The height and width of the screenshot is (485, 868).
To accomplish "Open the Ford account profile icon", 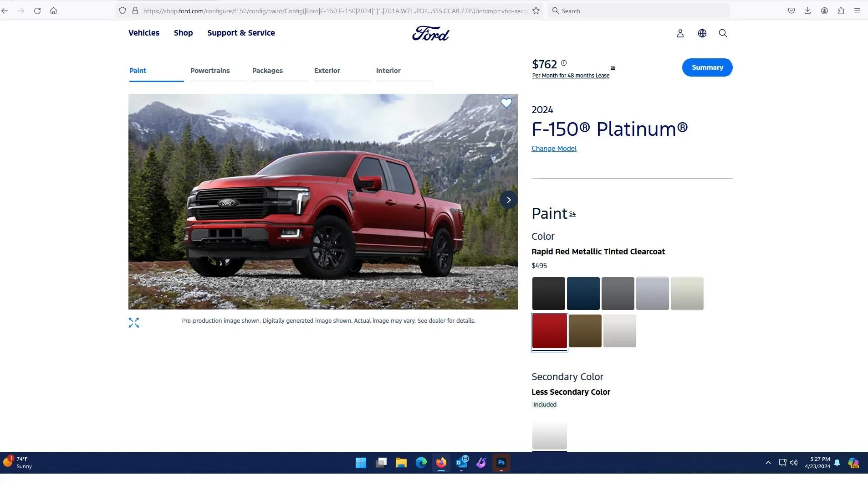I will point(680,33).
